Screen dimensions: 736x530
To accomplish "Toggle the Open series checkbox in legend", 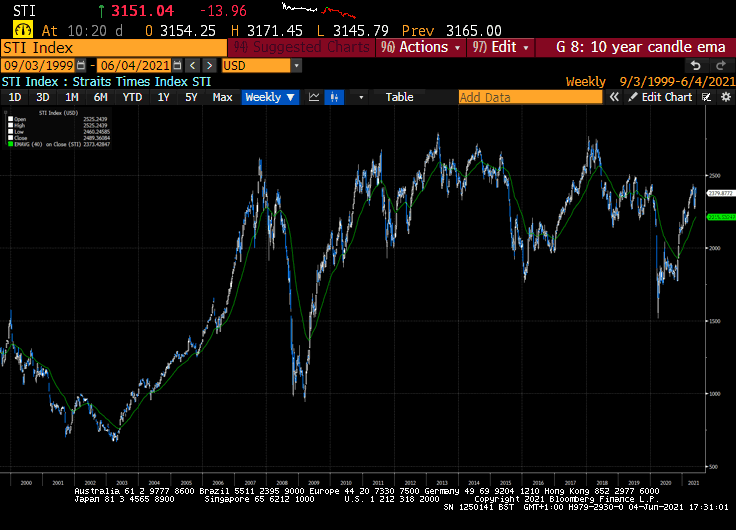I will pos(10,119).
